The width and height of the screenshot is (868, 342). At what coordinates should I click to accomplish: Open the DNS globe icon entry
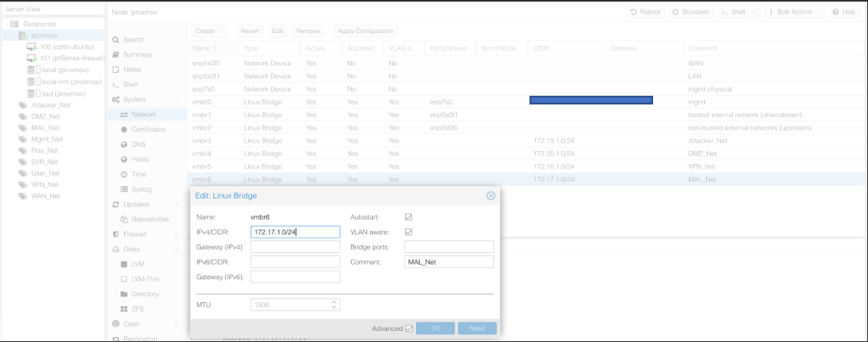124,144
